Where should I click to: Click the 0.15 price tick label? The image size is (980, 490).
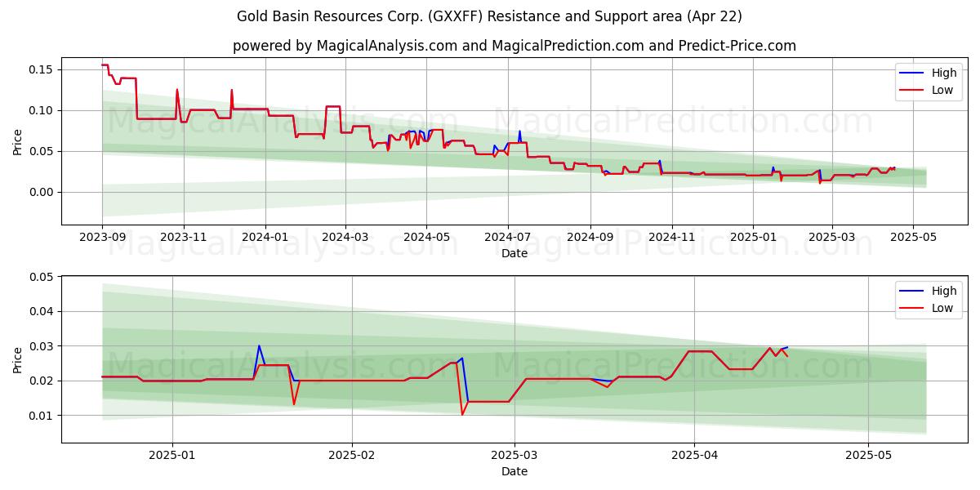click(41, 70)
